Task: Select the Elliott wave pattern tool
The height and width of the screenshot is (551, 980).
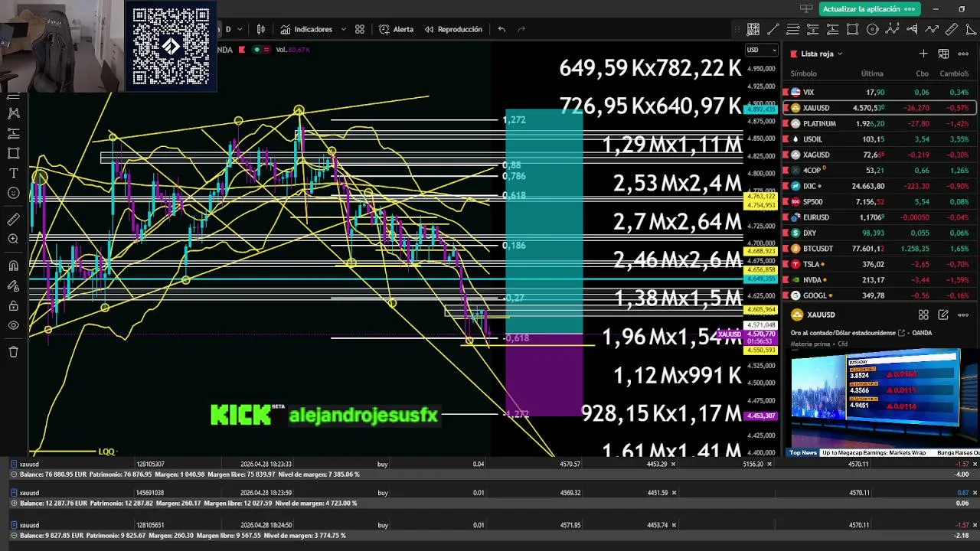Action: point(892,29)
